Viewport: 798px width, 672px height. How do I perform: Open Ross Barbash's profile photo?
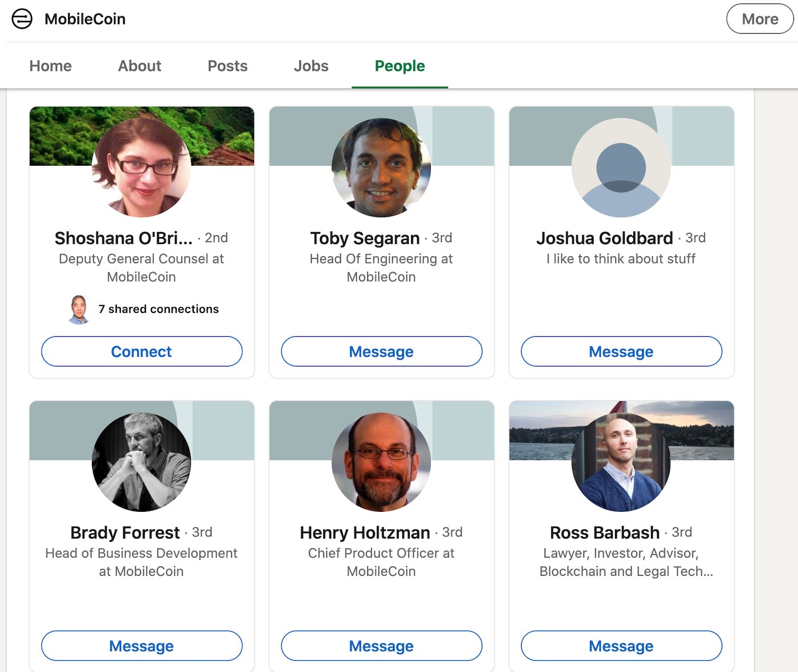(621, 462)
